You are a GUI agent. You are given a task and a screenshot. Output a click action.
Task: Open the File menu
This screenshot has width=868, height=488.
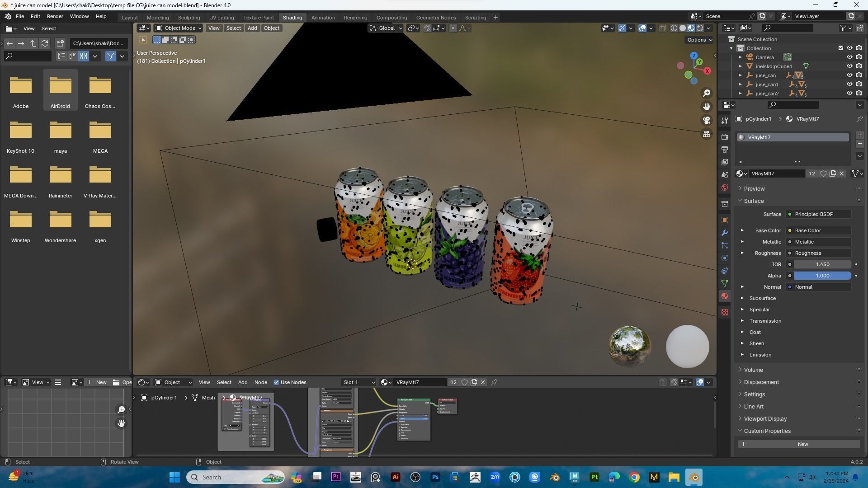click(20, 16)
